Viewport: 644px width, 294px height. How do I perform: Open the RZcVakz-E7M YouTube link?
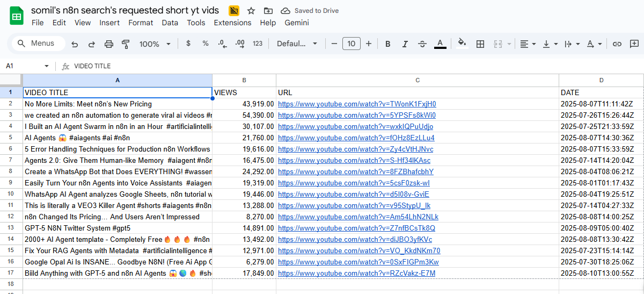(357, 274)
